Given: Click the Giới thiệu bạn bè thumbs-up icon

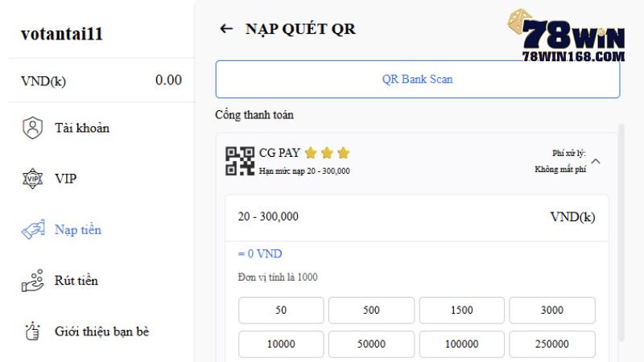Looking at the screenshot, I should (x=32, y=331).
